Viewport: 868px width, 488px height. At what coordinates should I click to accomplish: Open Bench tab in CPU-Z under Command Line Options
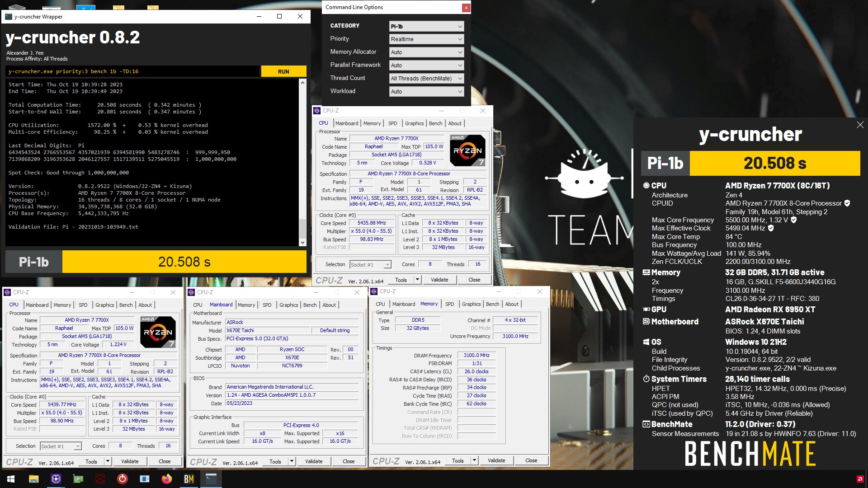click(435, 123)
